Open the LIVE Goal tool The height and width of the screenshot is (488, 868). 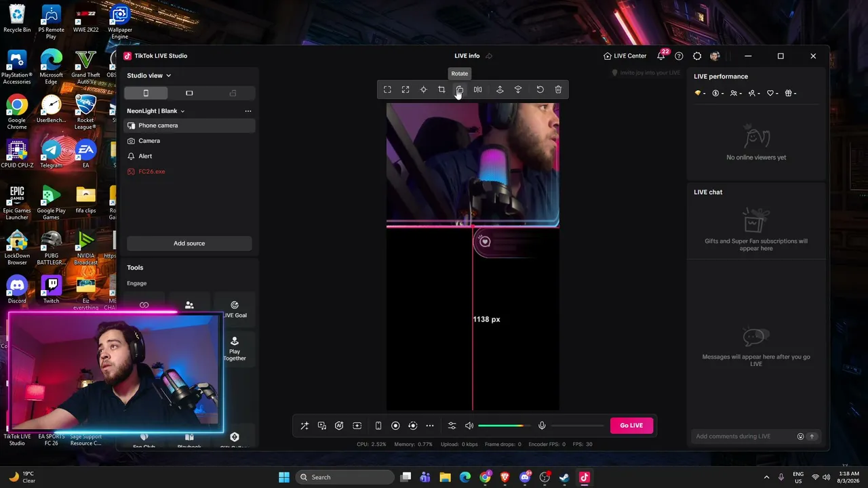[x=235, y=309]
